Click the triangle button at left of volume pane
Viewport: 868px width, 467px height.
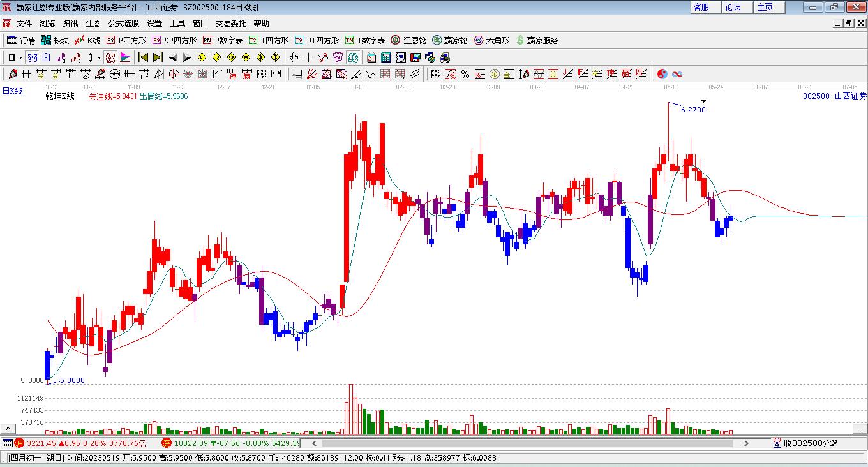click(x=9, y=429)
